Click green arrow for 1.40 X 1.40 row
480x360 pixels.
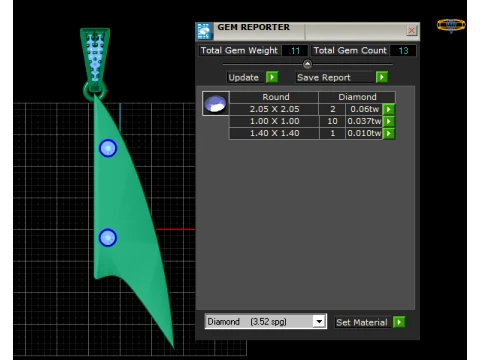pyautogui.click(x=389, y=133)
